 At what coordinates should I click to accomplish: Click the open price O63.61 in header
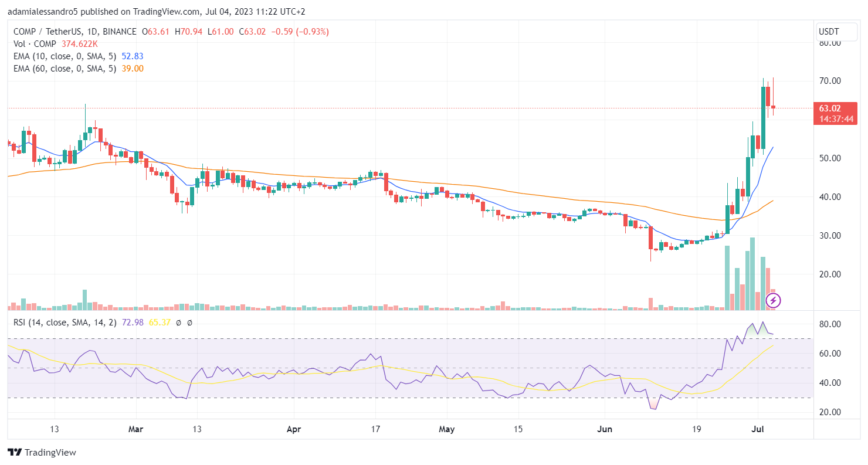(x=155, y=32)
